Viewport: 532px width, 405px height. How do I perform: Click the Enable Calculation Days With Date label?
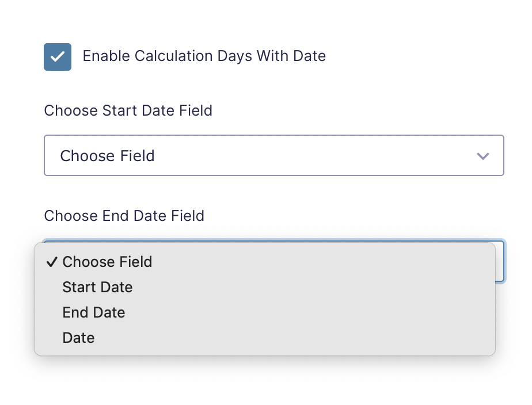pyautogui.click(x=204, y=56)
